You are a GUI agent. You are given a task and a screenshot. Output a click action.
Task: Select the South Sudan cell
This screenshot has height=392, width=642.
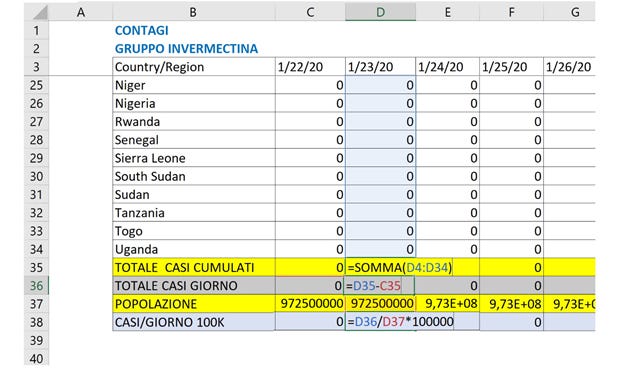tap(194, 176)
